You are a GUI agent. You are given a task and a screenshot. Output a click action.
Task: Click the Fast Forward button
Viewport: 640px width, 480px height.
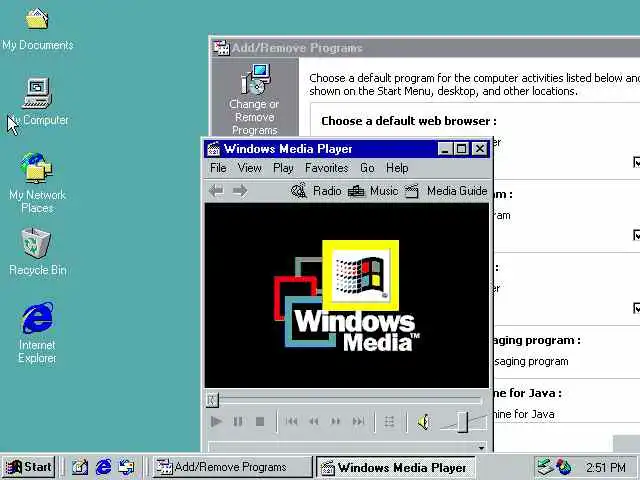[336, 421]
